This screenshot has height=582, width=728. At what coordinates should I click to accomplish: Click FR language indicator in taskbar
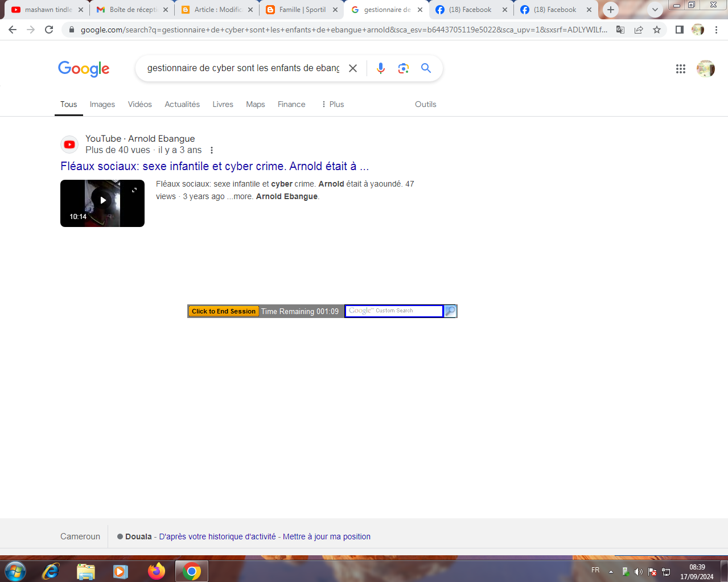point(595,570)
